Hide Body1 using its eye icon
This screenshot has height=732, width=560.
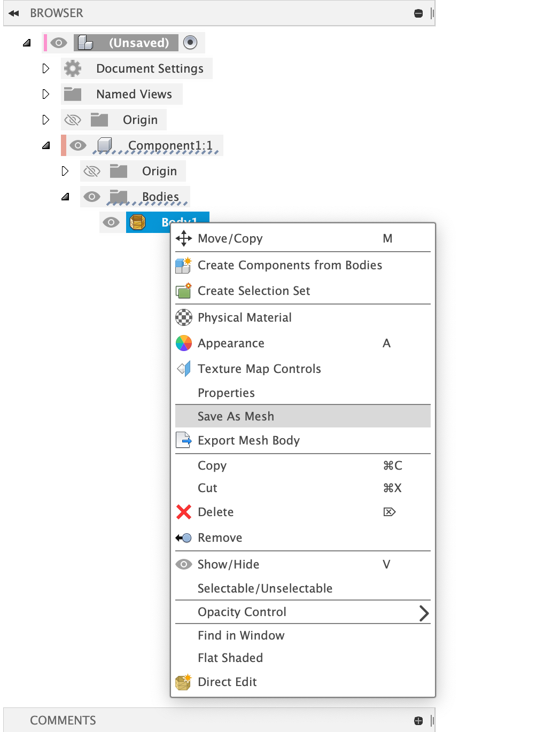tap(111, 222)
